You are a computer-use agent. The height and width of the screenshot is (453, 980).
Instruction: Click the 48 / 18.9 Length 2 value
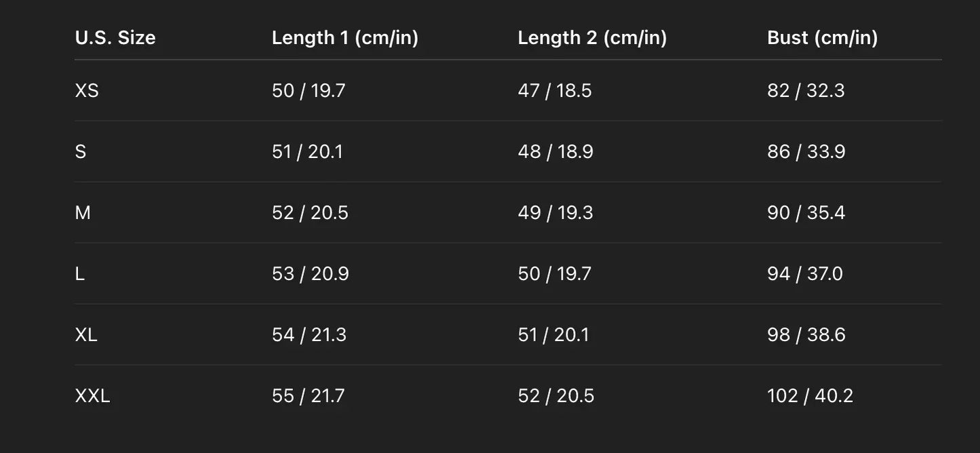[x=555, y=151]
